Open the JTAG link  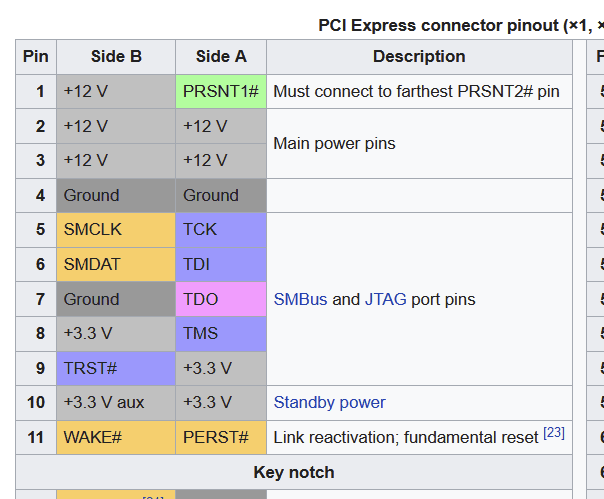386,299
